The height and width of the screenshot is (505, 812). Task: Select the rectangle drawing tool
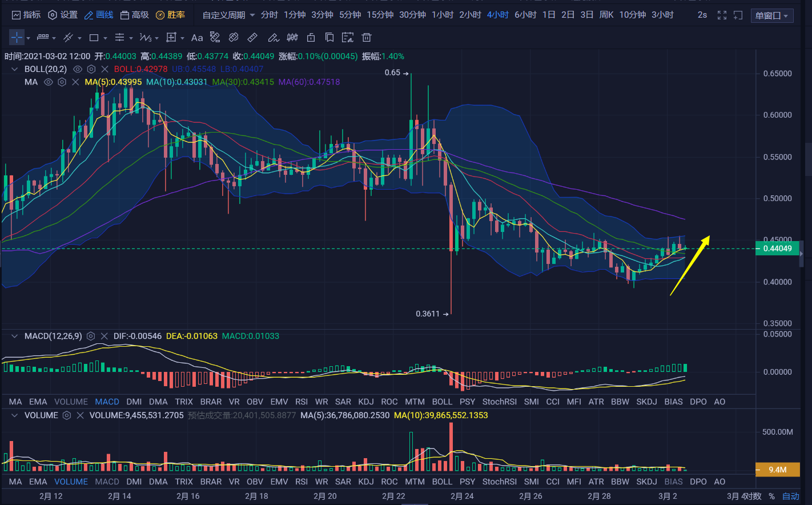pos(94,37)
